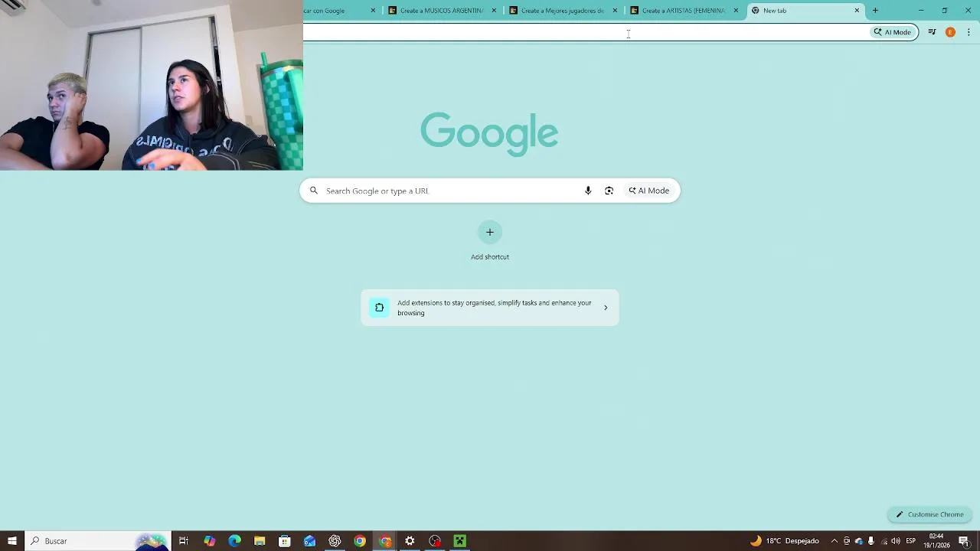Click the Add shortcut label
Image resolution: width=980 pixels, height=551 pixels.
click(490, 257)
